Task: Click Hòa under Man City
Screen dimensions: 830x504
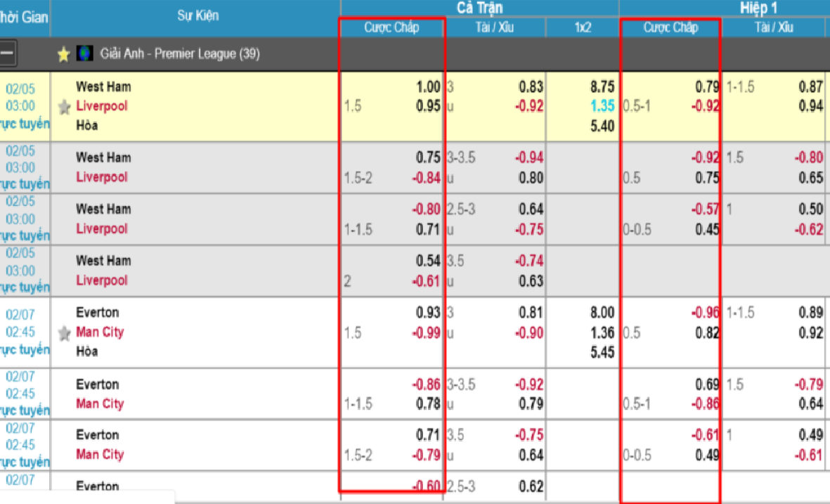Action: pos(87,351)
